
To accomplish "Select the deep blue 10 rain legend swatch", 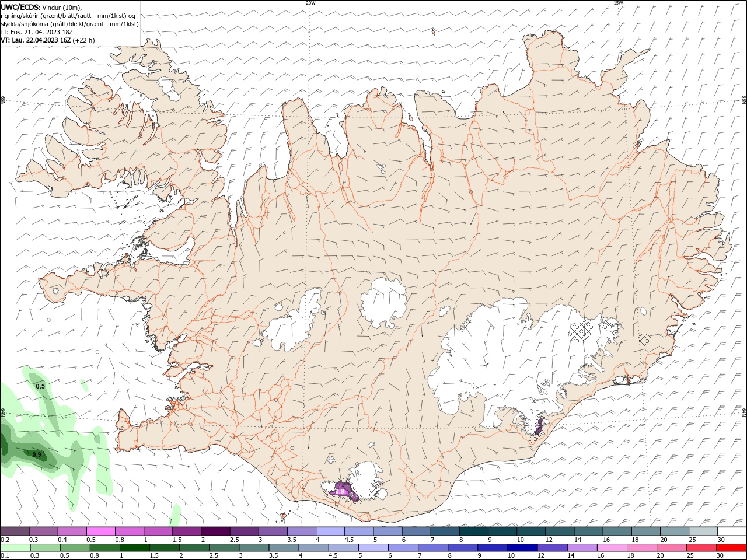I will tap(522, 548).
